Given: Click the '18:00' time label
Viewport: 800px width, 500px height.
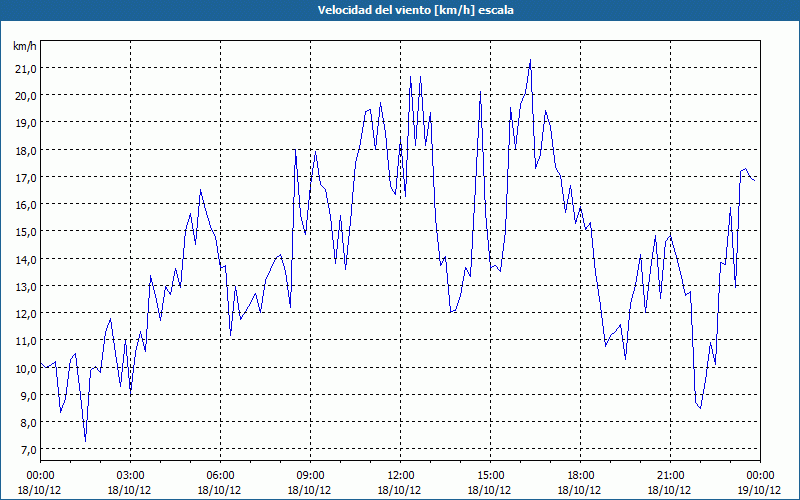Looking at the screenshot, I should coord(581,476).
